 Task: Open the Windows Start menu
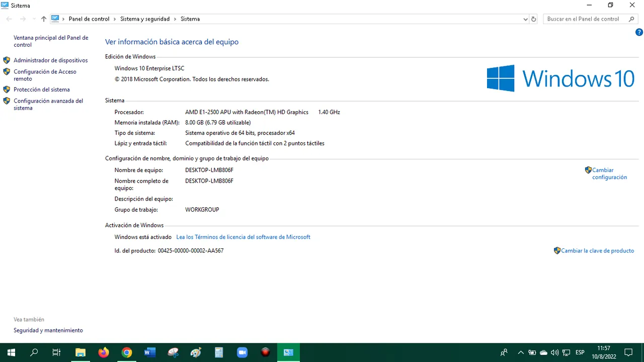(11, 352)
